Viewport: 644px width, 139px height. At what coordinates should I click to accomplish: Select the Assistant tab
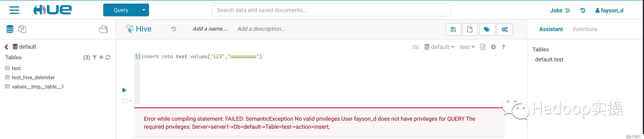point(551,29)
